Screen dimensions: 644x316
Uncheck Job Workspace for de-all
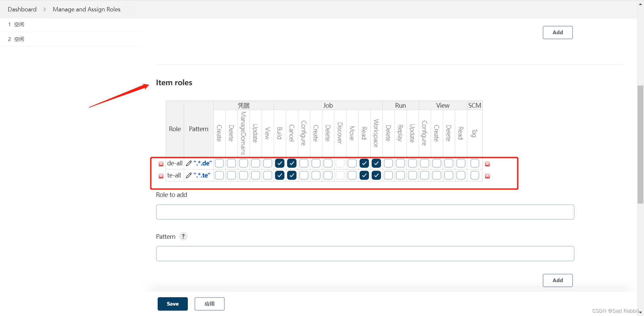tap(376, 163)
